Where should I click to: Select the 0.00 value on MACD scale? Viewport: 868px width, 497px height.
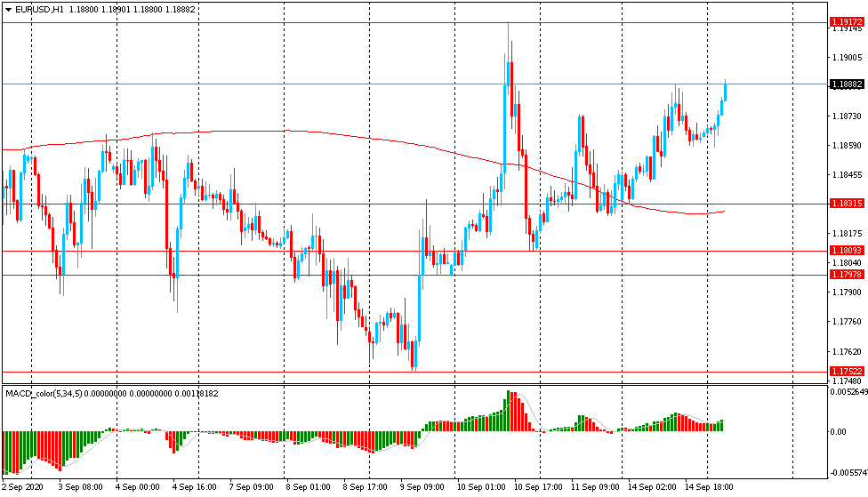(x=838, y=432)
